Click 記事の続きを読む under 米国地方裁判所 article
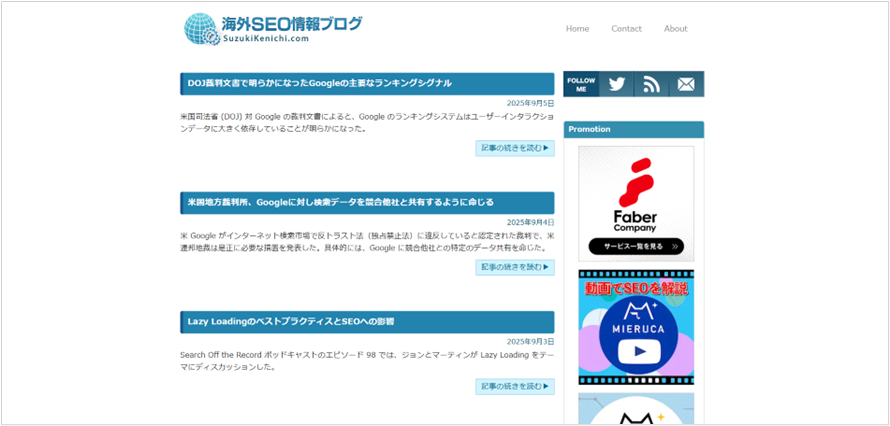 point(515,267)
